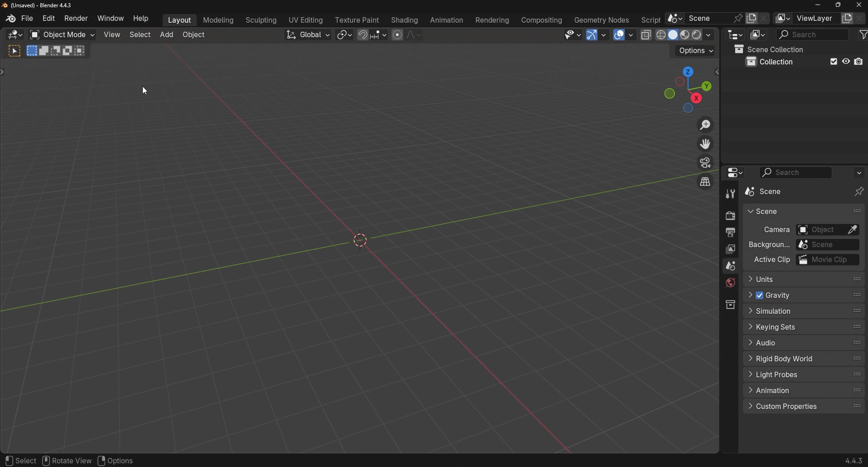
Task: Open the World properties tab
Action: tap(730, 283)
